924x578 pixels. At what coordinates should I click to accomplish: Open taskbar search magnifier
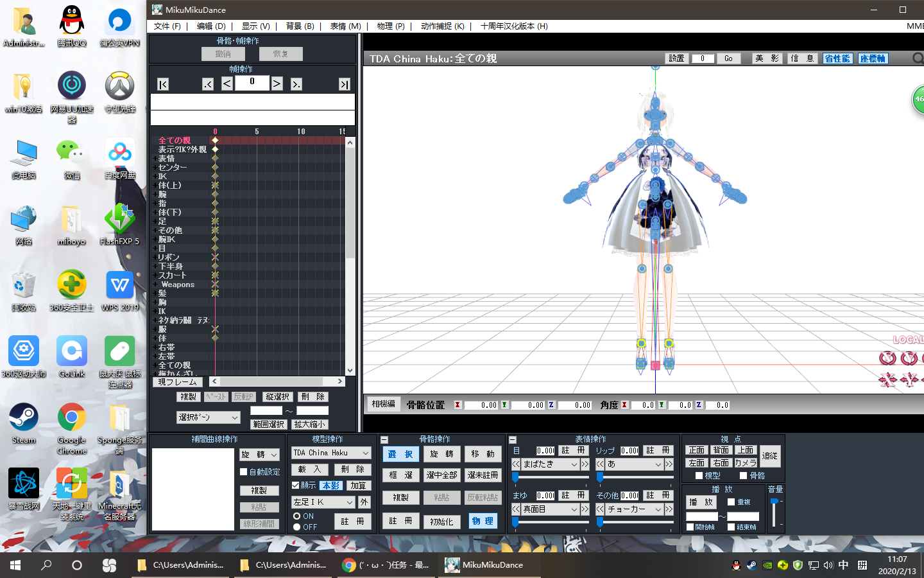click(46, 565)
